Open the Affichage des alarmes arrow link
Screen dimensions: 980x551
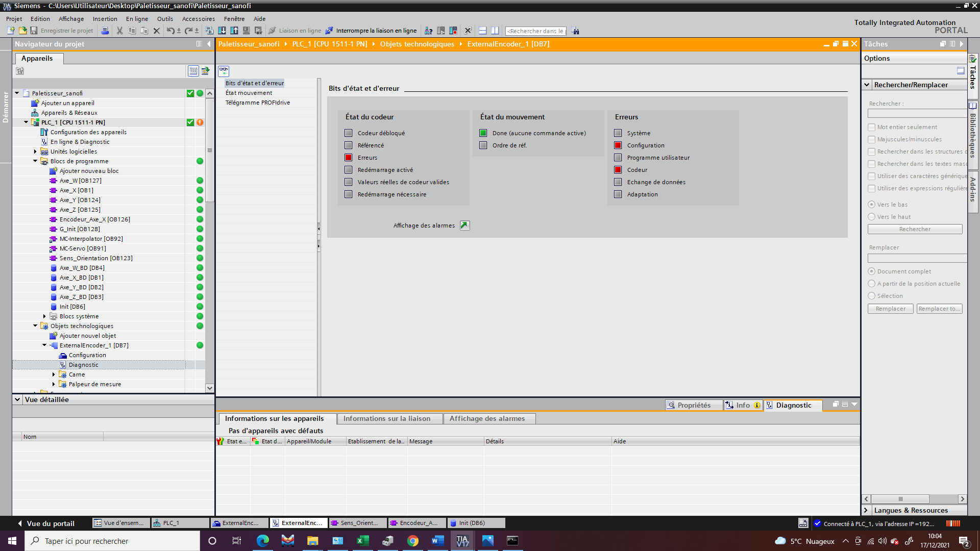coord(464,226)
